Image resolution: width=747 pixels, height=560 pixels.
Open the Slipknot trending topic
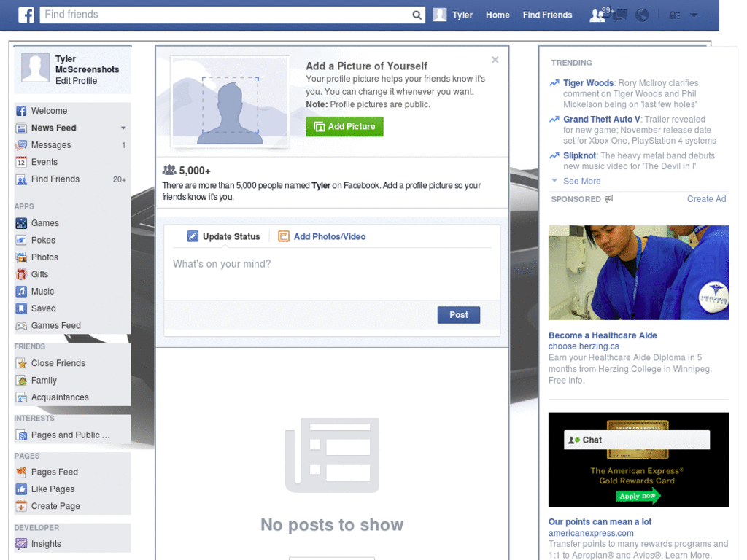pos(579,155)
